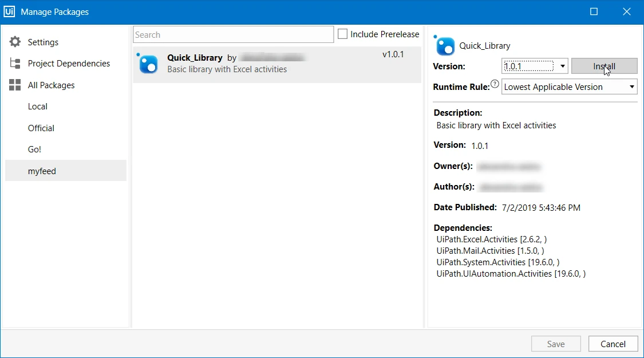Click the UiPath logo in title bar

pos(9,11)
